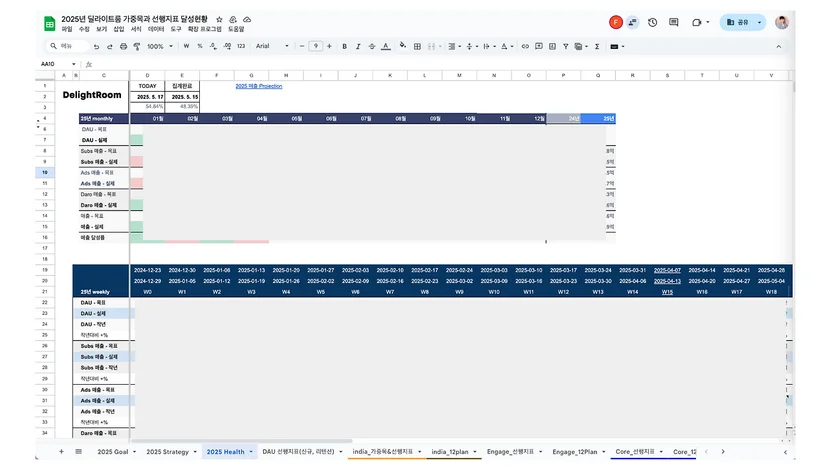Toggle bold formatting
This screenshot has width=828, height=468.
tap(344, 46)
